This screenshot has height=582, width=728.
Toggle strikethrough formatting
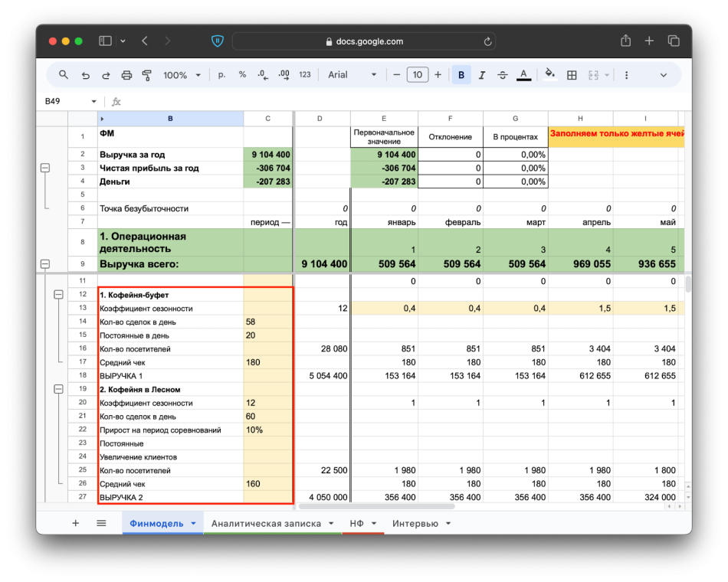503,75
